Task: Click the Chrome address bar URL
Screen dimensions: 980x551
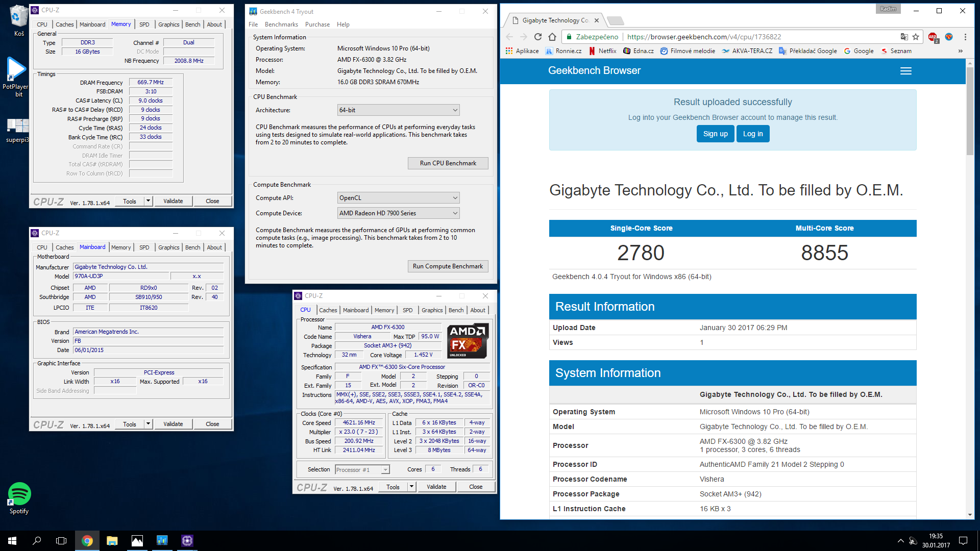Action: point(704,37)
